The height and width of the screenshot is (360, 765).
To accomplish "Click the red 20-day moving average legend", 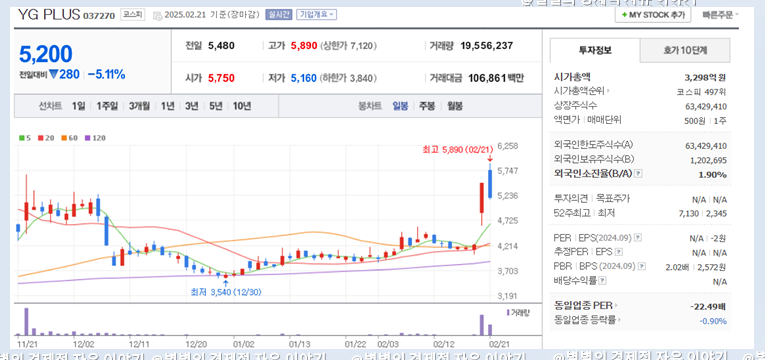I will point(46,138).
